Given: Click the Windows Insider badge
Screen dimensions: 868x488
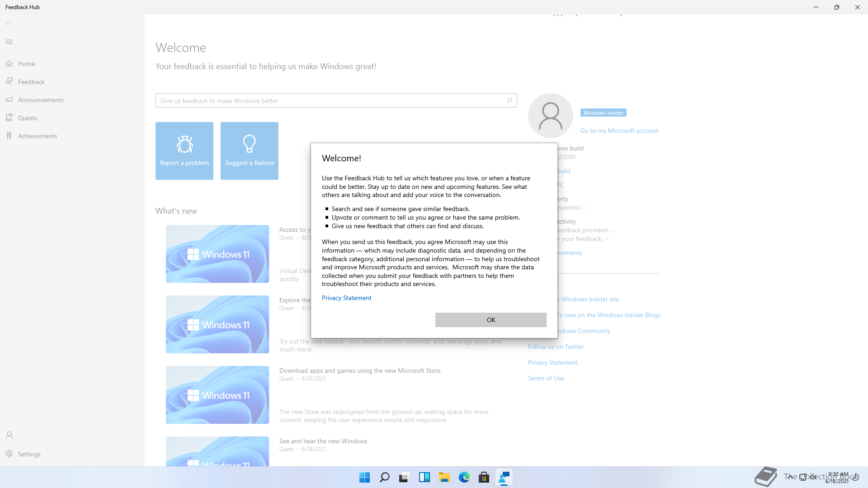Looking at the screenshot, I should 603,113.
